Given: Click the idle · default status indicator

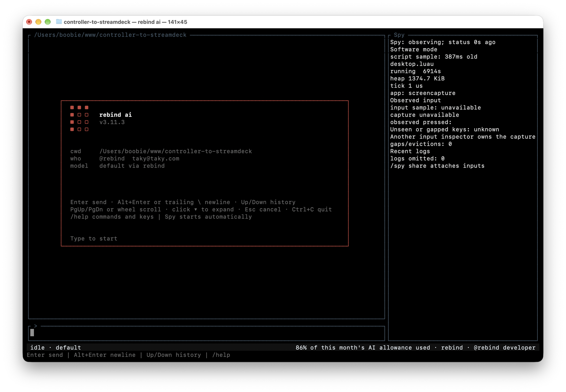Looking at the screenshot, I should 55,348.
